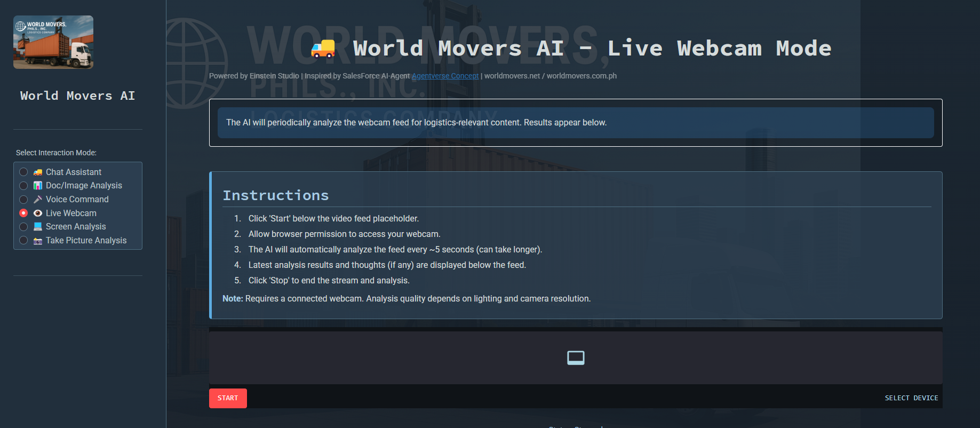Click the 'Select Interaction Mode:' label
Image resolution: width=980 pixels, height=428 pixels.
tap(56, 153)
